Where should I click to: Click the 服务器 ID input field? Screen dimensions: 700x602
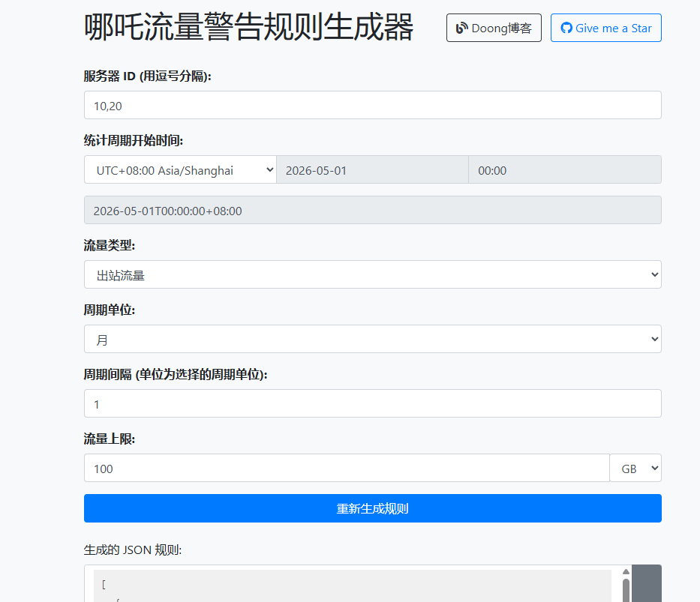click(373, 105)
